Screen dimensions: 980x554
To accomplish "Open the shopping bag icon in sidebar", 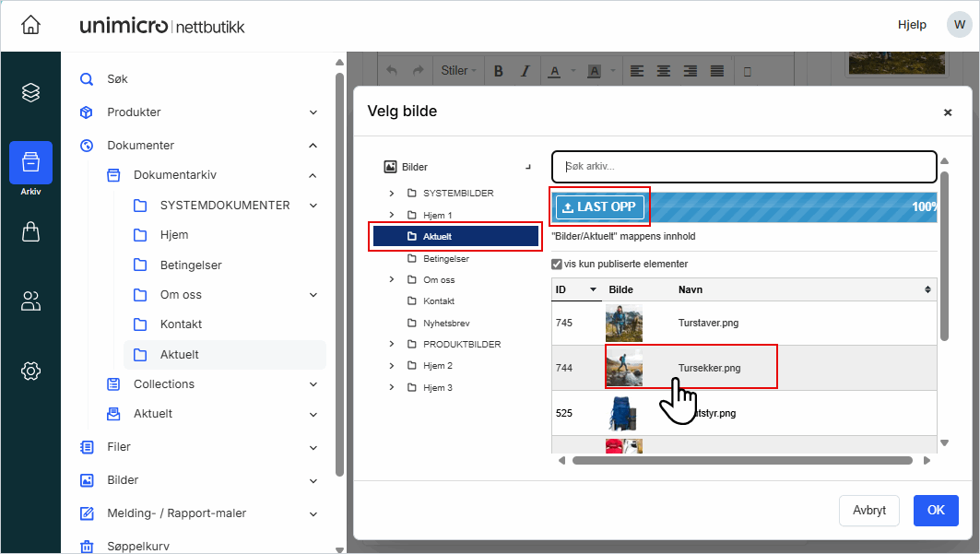I will point(30,233).
